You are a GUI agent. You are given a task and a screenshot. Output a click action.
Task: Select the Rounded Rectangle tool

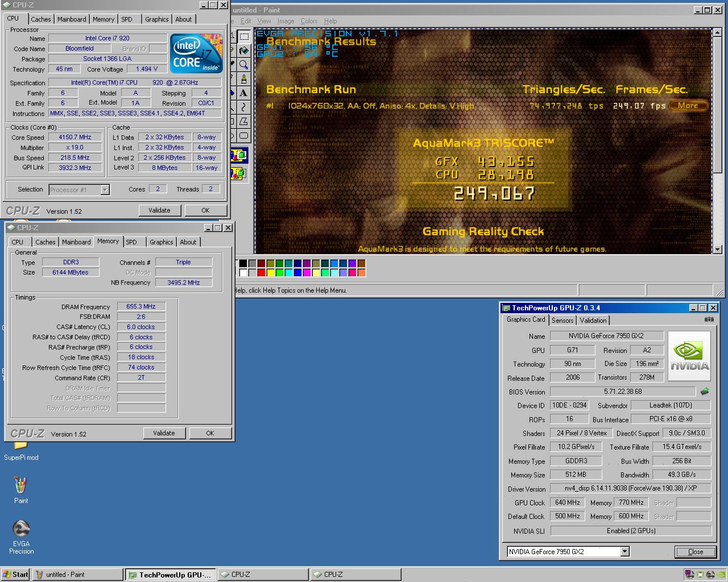point(244,136)
